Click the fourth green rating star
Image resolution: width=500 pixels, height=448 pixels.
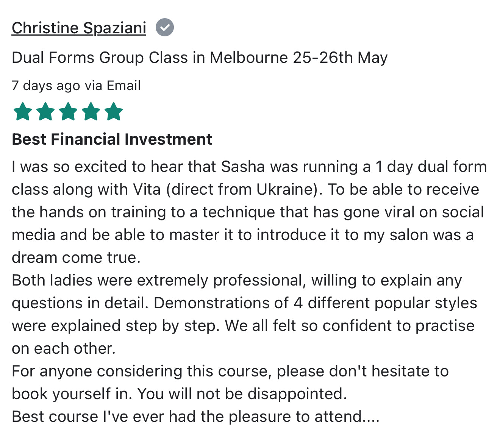coord(91,112)
